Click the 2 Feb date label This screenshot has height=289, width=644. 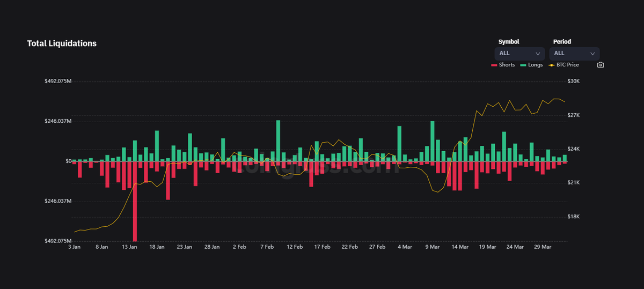pyautogui.click(x=239, y=247)
